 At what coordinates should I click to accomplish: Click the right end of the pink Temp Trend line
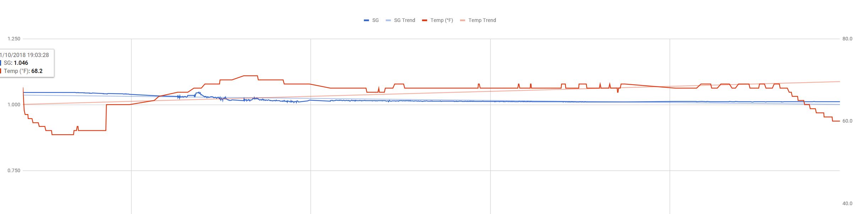[839, 82]
